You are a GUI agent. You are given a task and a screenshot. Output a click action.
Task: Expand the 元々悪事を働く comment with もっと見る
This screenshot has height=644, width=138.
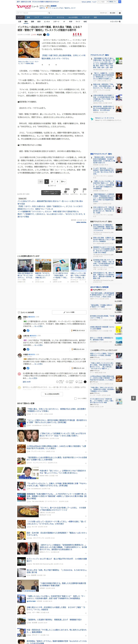pos(33,378)
